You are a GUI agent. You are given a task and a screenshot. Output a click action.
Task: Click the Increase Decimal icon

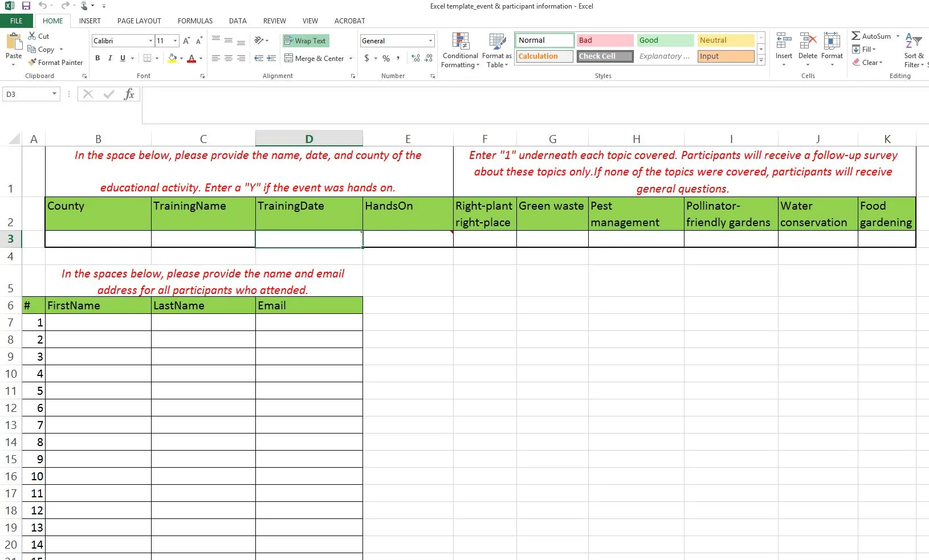[415, 58]
